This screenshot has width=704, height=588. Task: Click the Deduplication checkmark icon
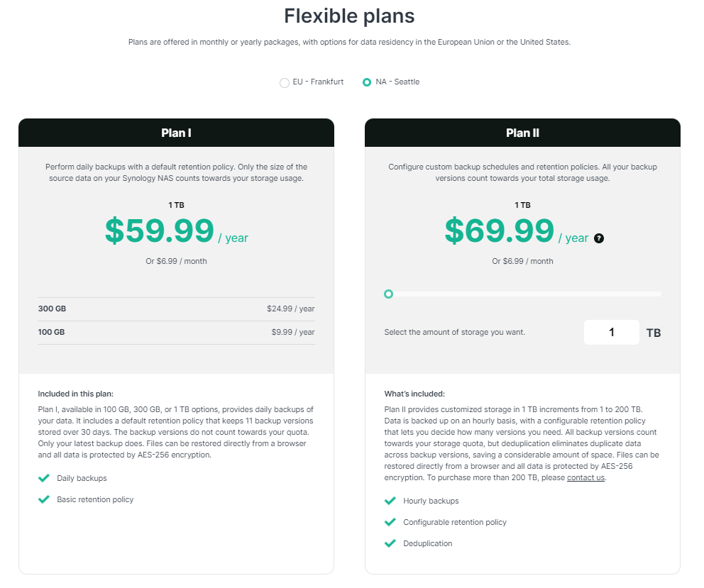390,543
